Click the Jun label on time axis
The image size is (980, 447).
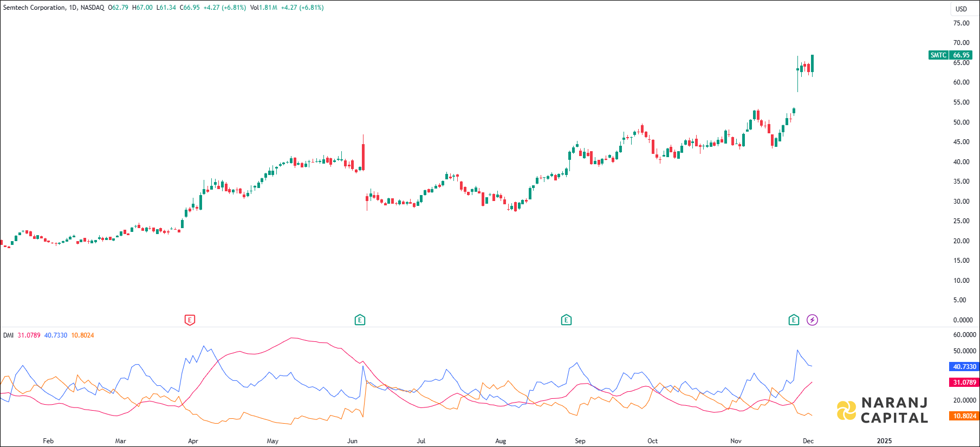352,441
